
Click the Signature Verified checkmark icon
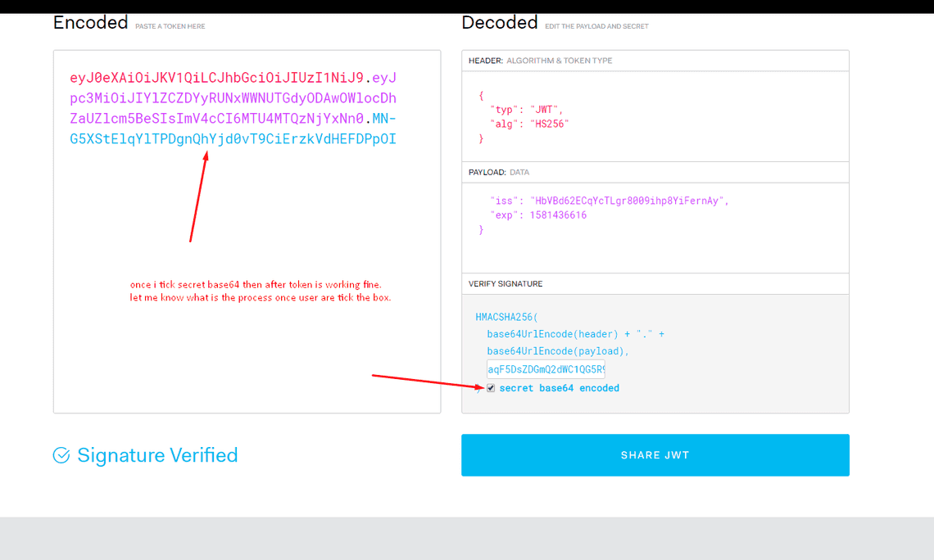(61, 455)
